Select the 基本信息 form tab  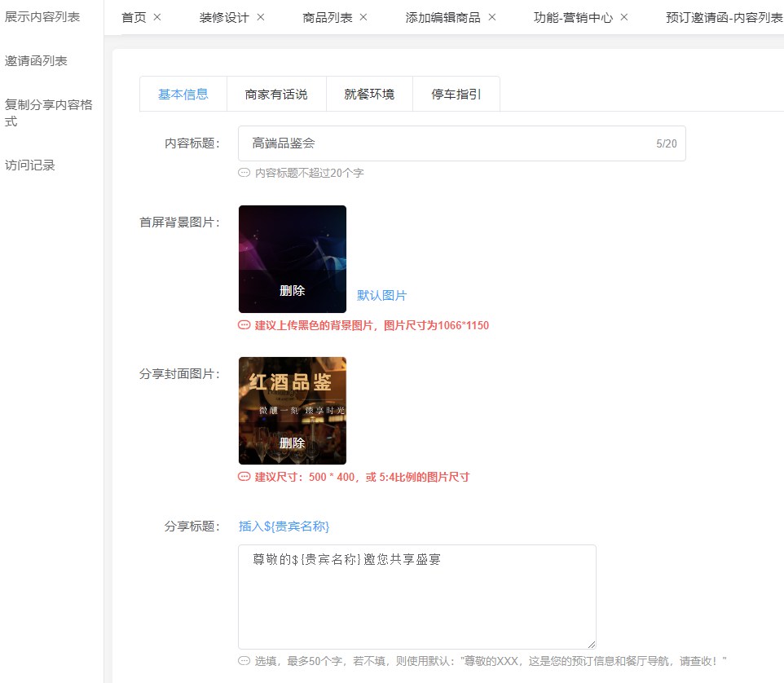[x=183, y=94]
